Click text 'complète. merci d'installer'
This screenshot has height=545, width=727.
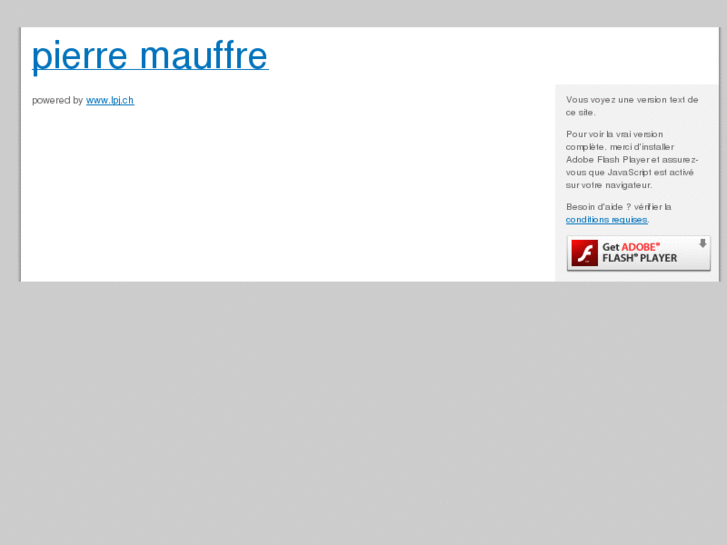(620, 147)
